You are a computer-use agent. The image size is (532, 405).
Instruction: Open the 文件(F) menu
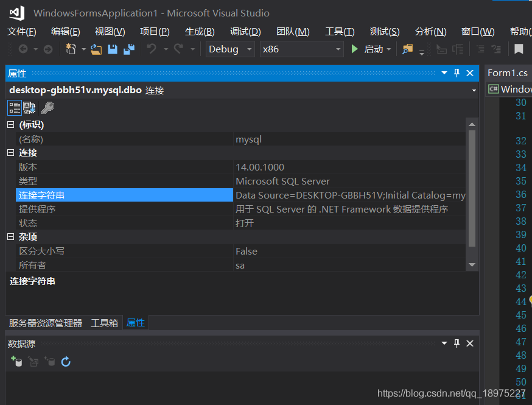click(21, 32)
